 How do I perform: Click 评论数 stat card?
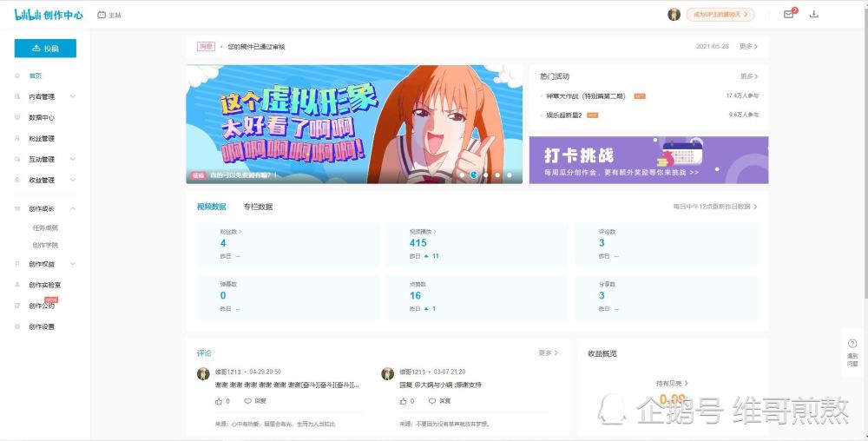pyautogui.click(x=666, y=244)
